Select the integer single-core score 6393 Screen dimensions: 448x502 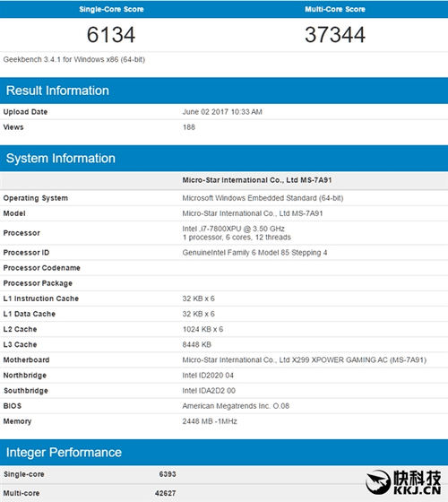168,474
